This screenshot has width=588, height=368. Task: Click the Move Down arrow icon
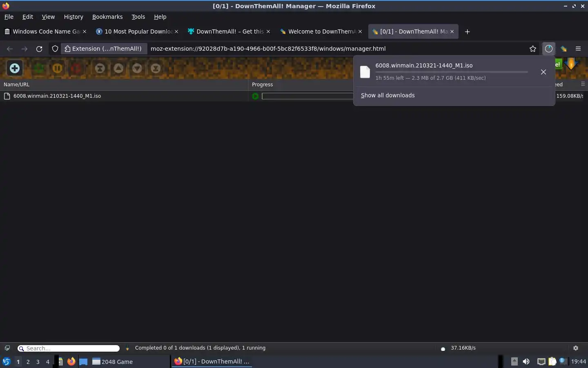[137, 68]
